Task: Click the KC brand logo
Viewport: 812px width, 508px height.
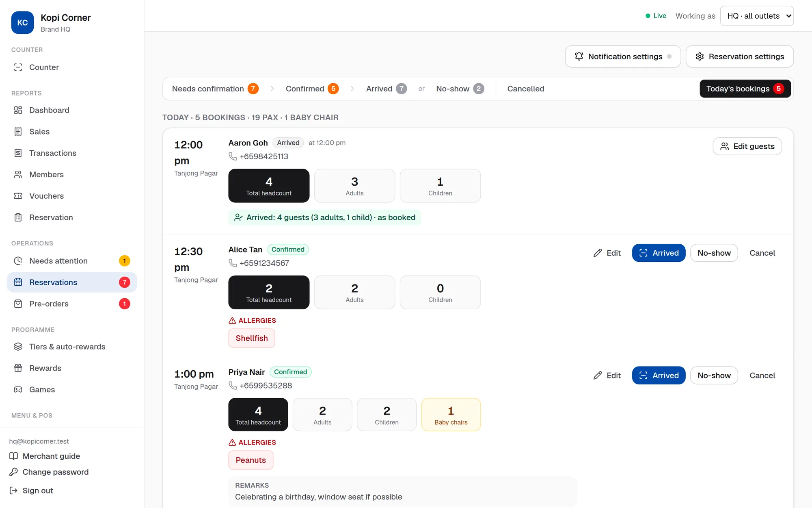Action: (22, 23)
